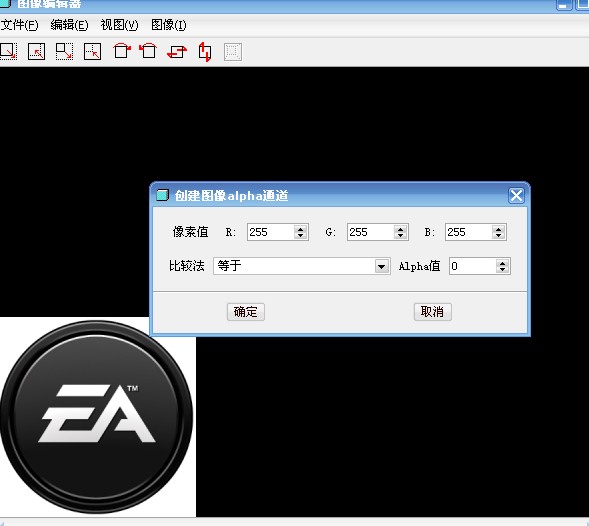This screenshot has height=526, width=589.
Task: Click into the R value field
Action: (270, 232)
